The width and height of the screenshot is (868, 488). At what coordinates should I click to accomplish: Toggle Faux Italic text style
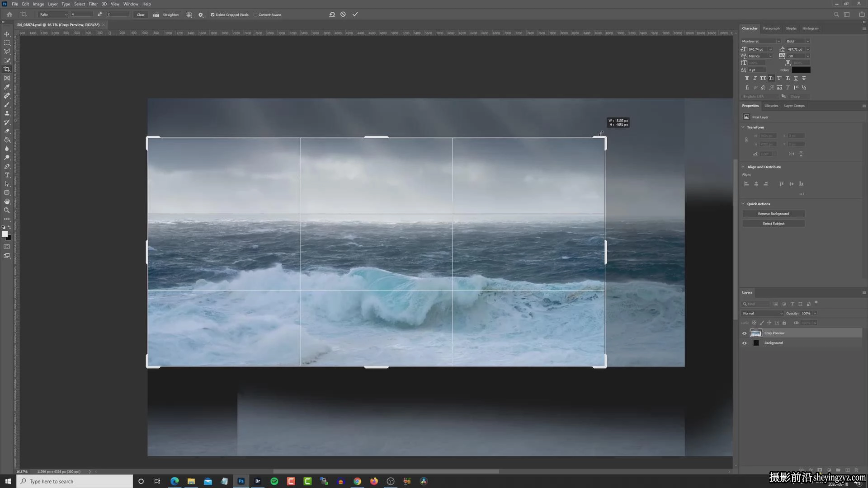755,78
